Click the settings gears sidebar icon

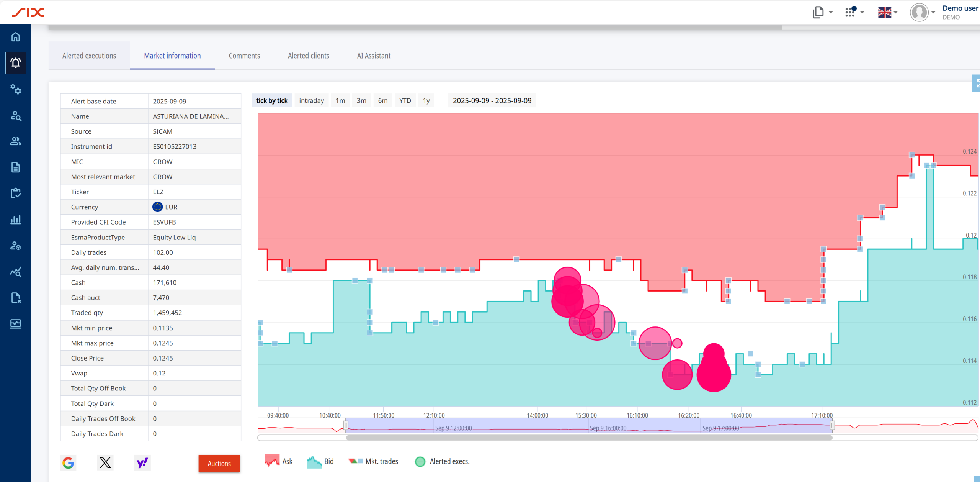[15, 89]
